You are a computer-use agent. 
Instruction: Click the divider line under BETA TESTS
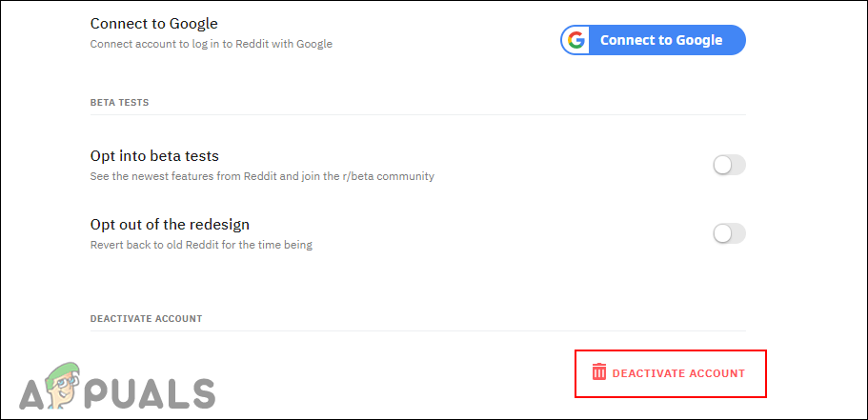tap(417, 115)
